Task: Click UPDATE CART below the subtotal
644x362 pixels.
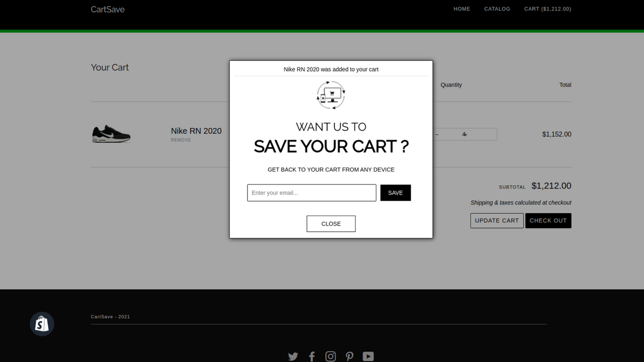Action: [x=497, y=220]
